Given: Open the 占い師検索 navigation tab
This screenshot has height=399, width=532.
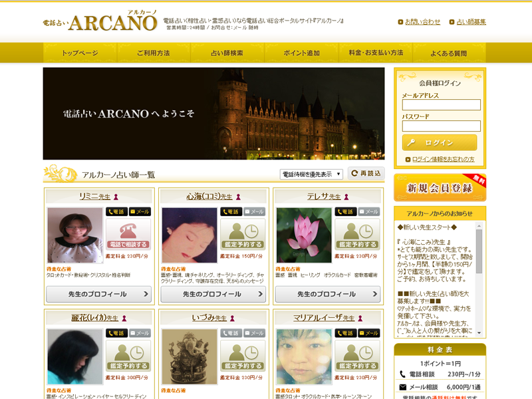Looking at the screenshot, I should (x=227, y=53).
